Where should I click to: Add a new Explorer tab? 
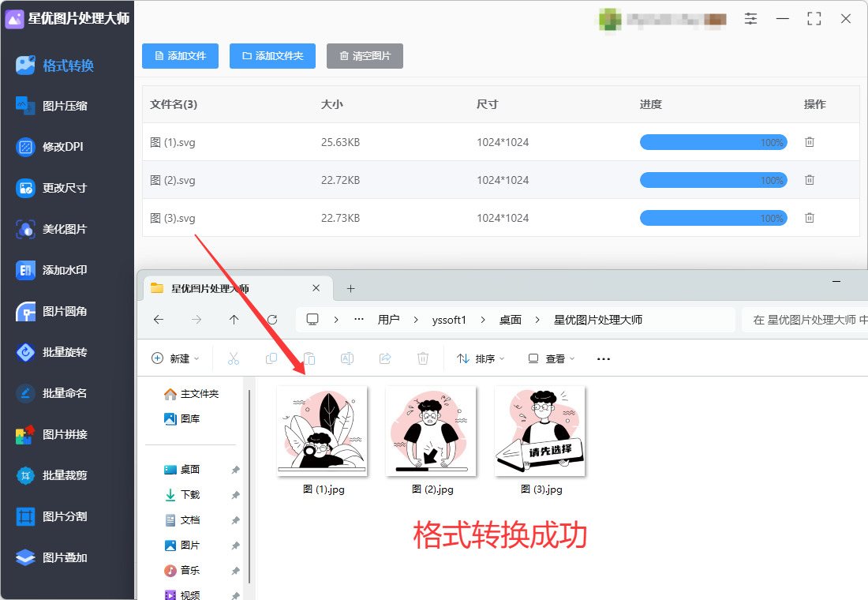tap(350, 289)
